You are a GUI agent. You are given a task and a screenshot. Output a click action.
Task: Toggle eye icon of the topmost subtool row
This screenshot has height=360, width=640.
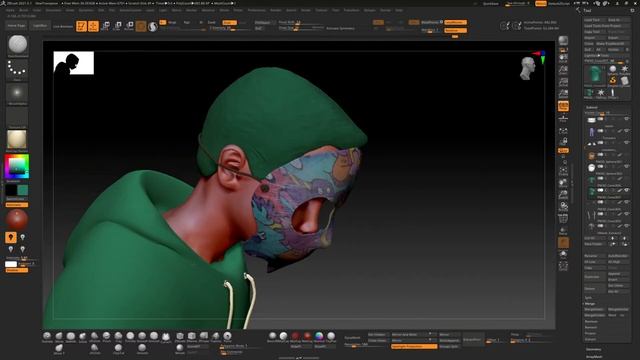(x=627, y=119)
